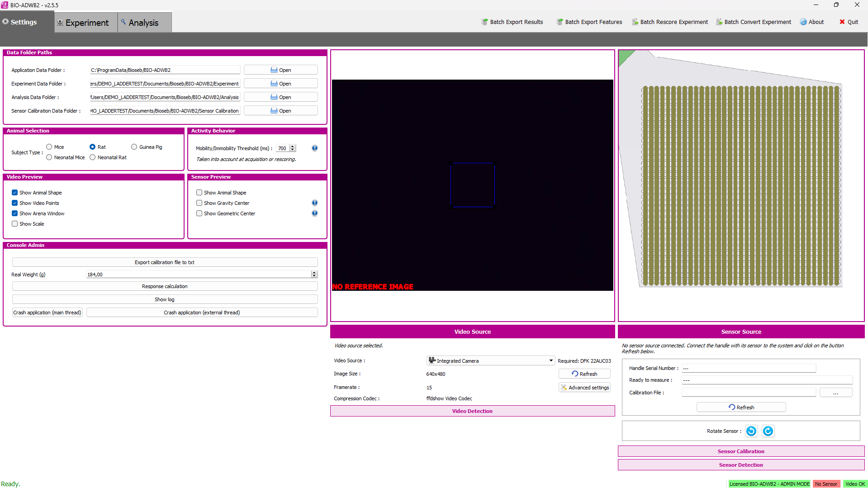Open Batch Rescore Experiment
This screenshot has width=868, height=488.
tap(669, 22)
